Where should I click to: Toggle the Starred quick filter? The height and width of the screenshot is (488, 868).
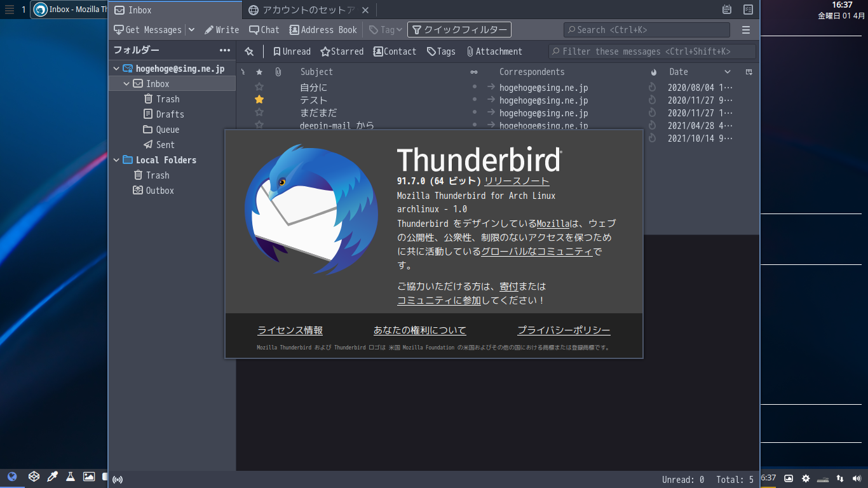[x=342, y=51]
